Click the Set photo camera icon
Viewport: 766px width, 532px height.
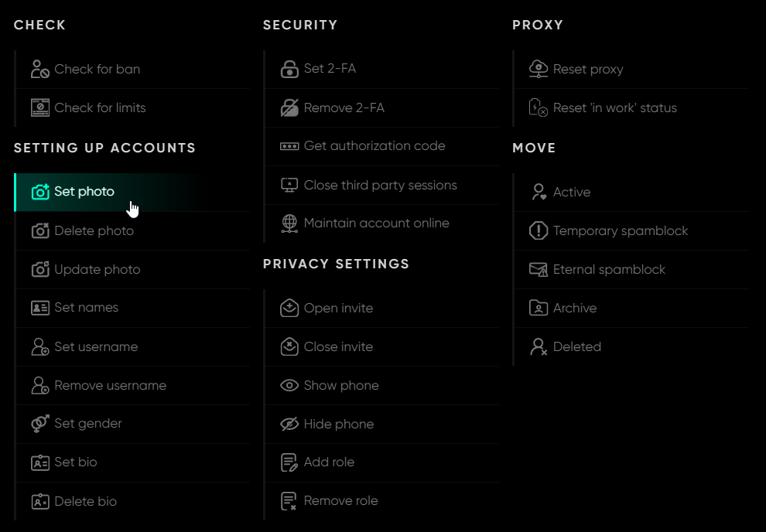[40, 192]
